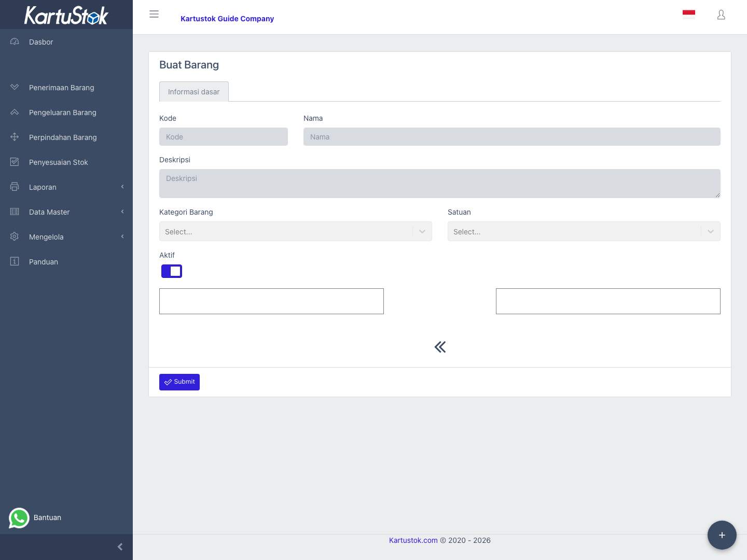This screenshot has height=560, width=747.
Task: Open Perpindahan Barang menu item
Action: [66, 137]
